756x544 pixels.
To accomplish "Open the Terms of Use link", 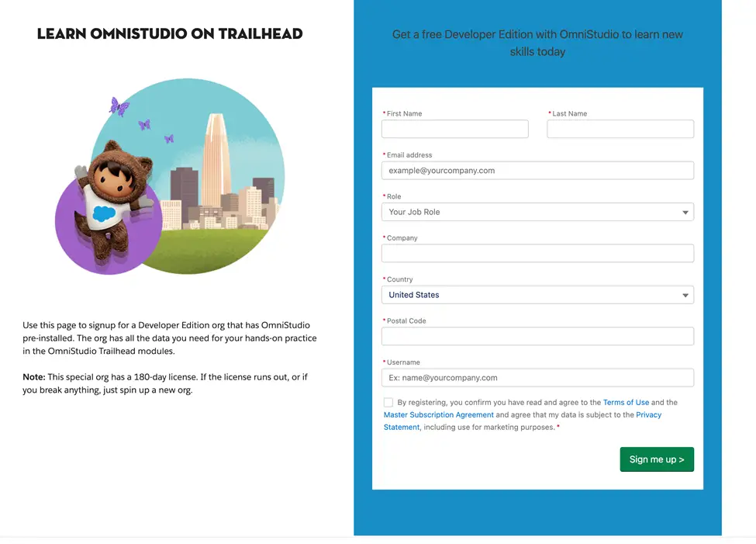I will 626,403.
